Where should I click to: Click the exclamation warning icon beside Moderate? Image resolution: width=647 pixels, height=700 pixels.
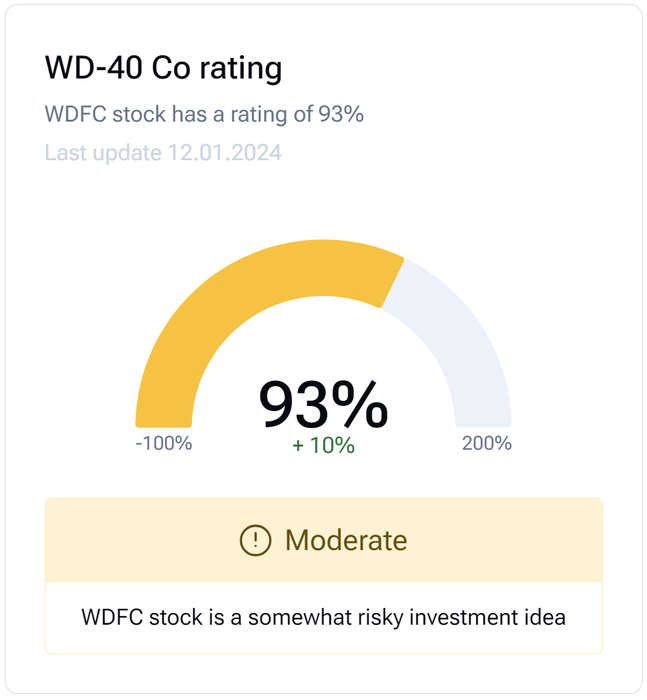click(x=255, y=540)
